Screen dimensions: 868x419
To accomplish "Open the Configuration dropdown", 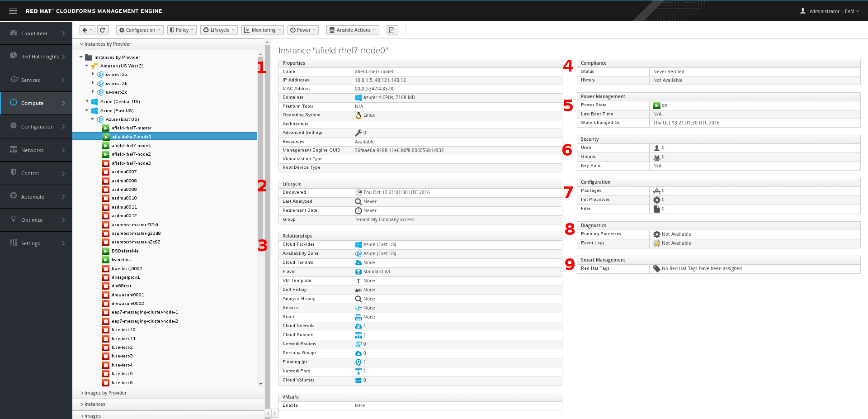I will (140, 30).
